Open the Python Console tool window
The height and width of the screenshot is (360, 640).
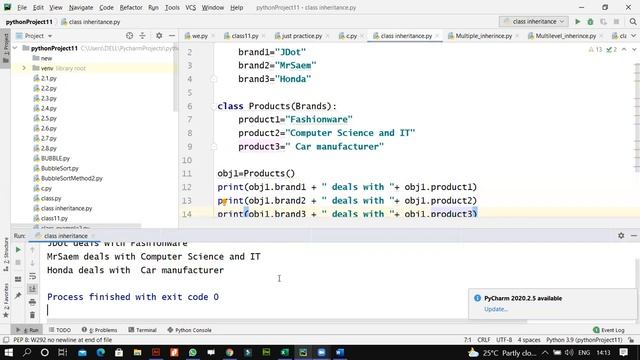coord(189,330)
